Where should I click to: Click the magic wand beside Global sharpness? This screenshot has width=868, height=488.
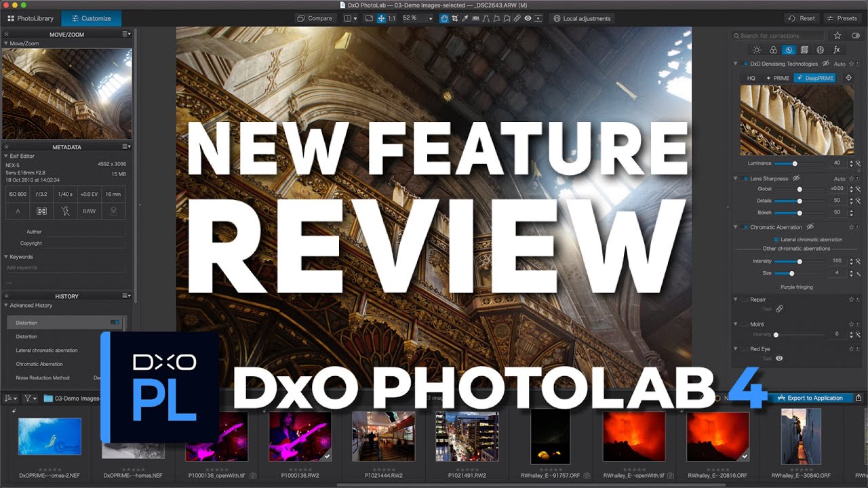(858, 188)
